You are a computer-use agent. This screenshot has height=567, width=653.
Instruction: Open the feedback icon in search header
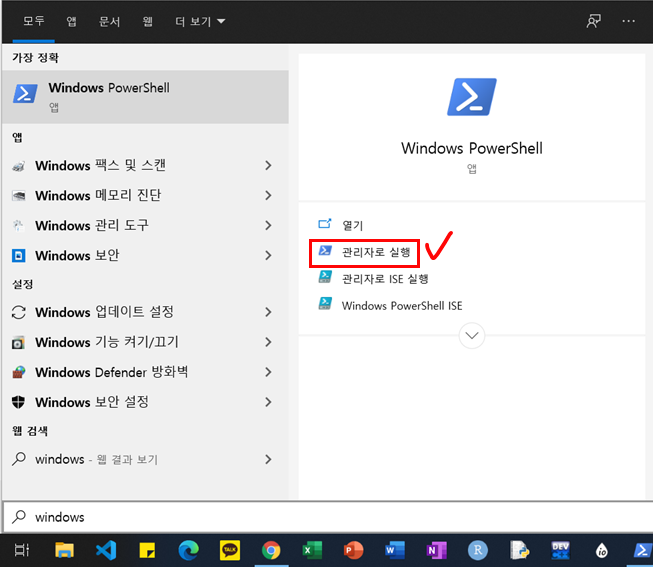click(593, 21)
